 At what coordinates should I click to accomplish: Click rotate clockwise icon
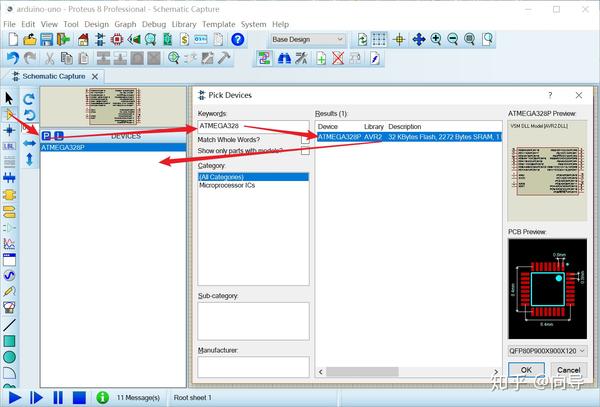[29, 99]
